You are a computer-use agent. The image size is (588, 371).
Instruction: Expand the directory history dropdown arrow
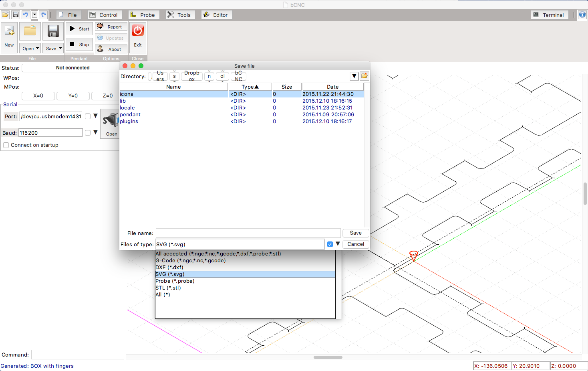coord(354,76)
